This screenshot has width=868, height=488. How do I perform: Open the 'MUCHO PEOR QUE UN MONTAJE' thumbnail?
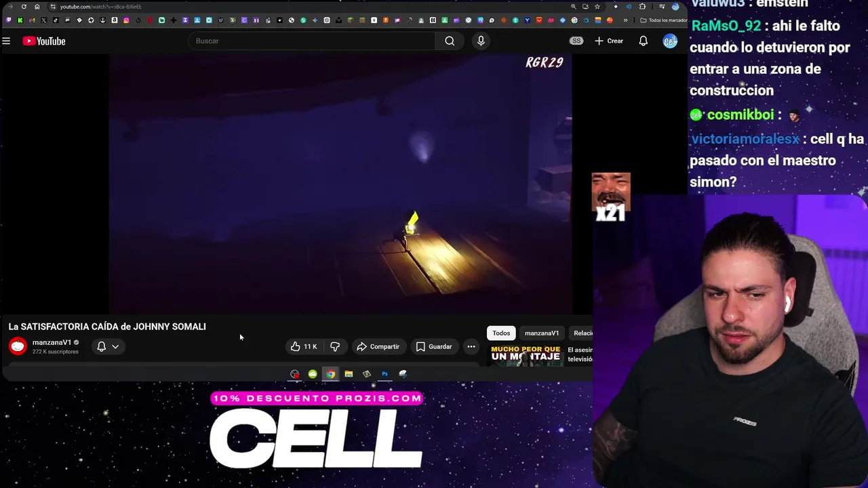pyautogui.click(x=526, y=356)
